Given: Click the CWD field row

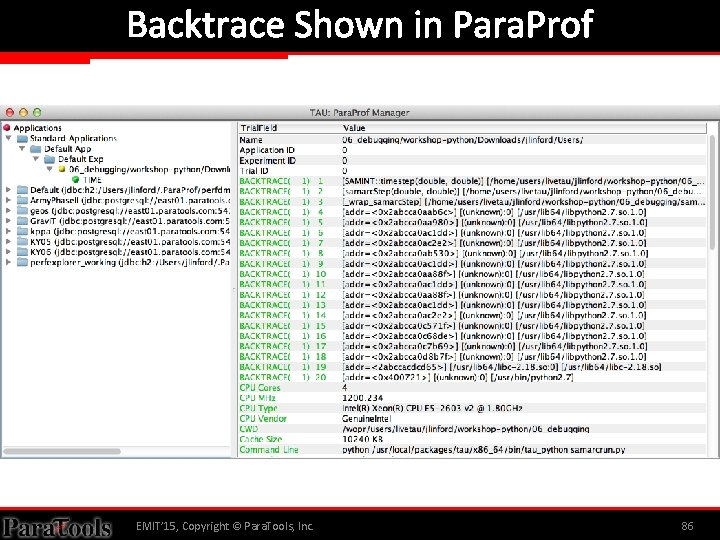Looking at the screenshot, I should pyautogui.click(x=472, y=429).
